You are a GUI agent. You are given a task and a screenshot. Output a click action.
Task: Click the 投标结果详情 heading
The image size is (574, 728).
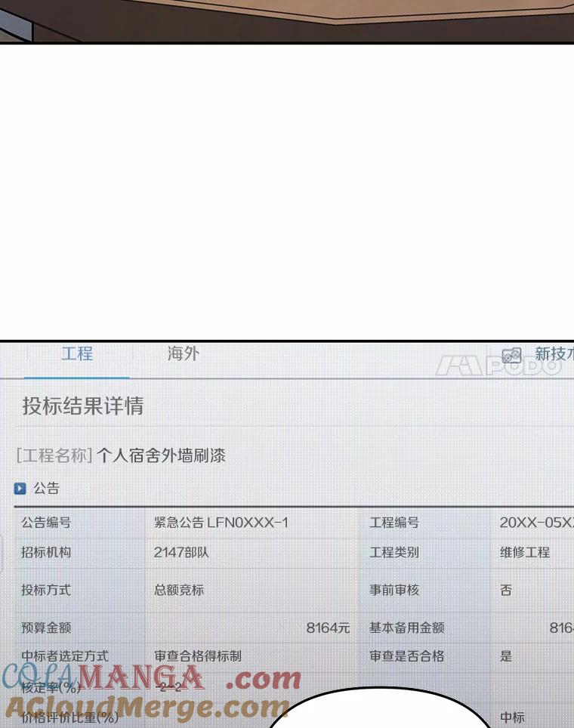(83, 406)
